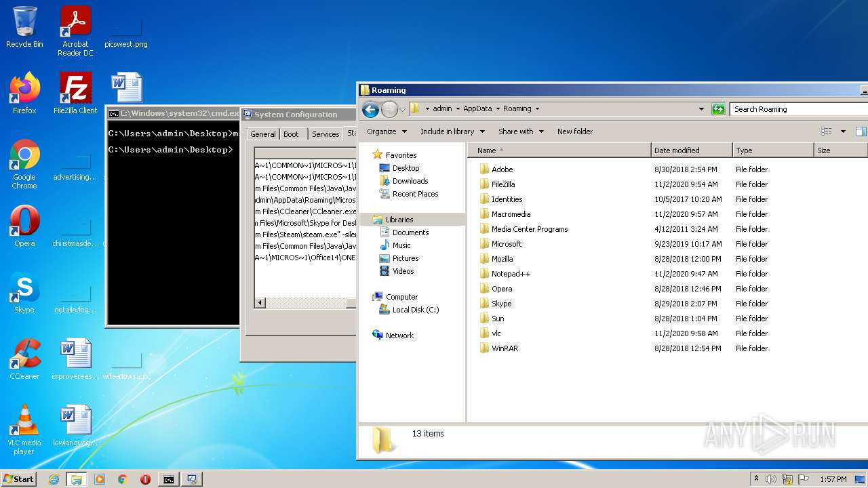
Task: Click the taskbar clock showing 1:57 PM
Action: pos(833,479)
